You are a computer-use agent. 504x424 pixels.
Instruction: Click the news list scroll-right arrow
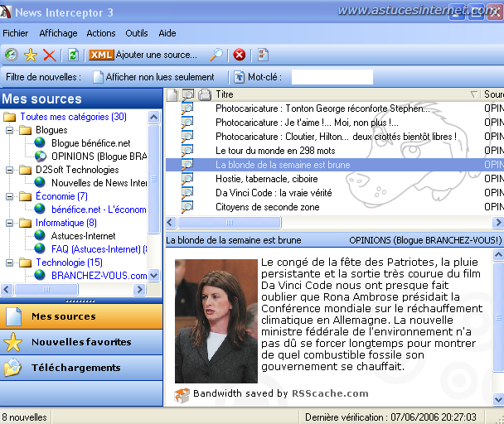point(498,222)
